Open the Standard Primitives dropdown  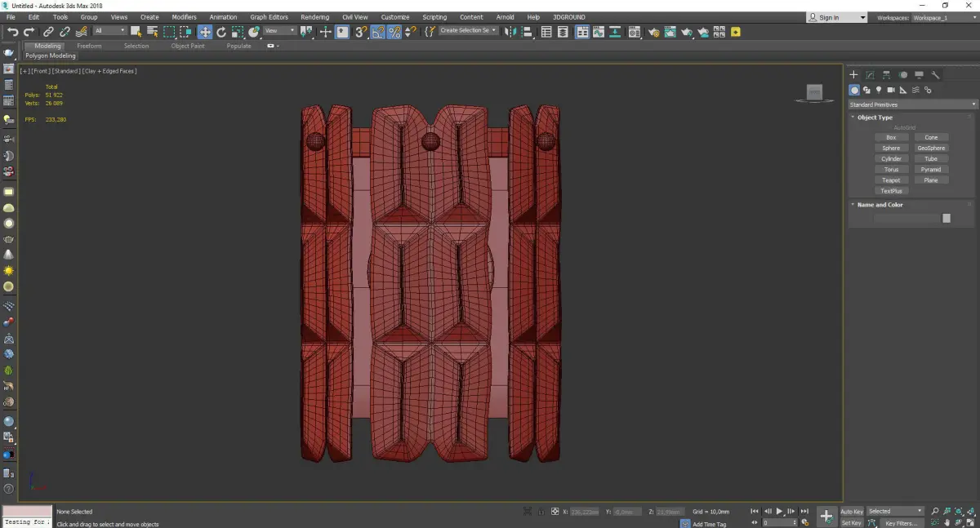912,104
